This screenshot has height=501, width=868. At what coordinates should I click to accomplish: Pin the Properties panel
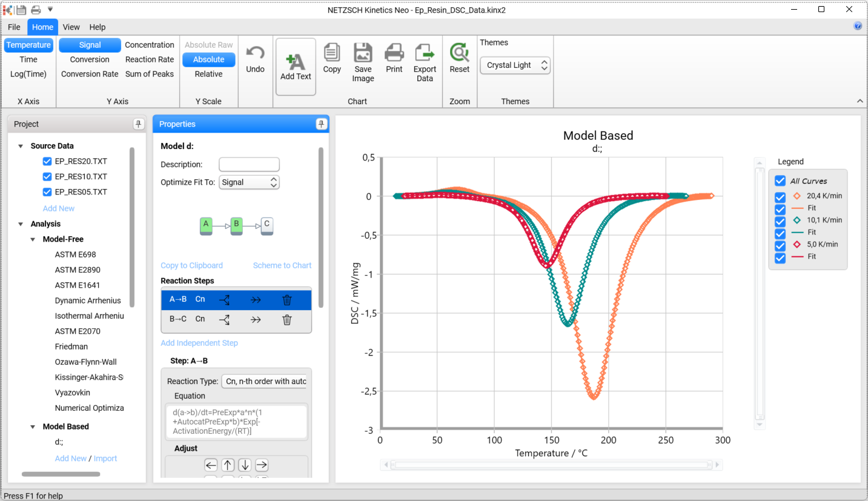pyautogui.click(x=320, y=124)
